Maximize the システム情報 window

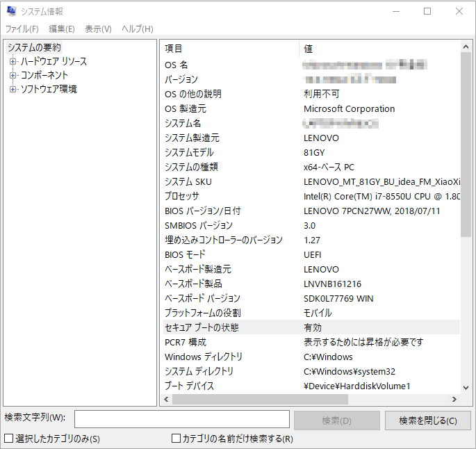click(427, 12)
